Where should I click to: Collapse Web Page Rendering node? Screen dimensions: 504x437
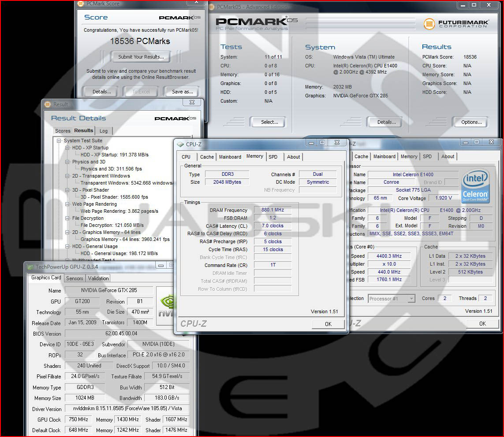click(67, 204)
